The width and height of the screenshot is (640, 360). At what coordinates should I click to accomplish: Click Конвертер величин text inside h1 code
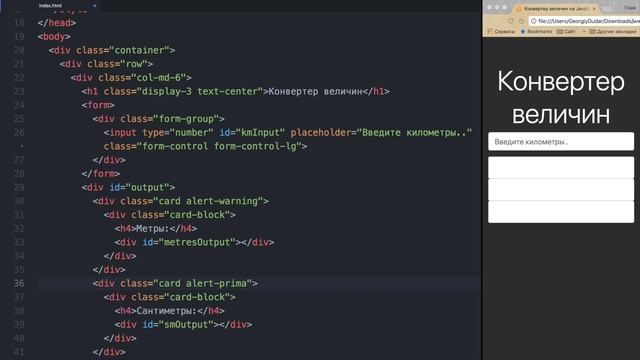point(316,91)
